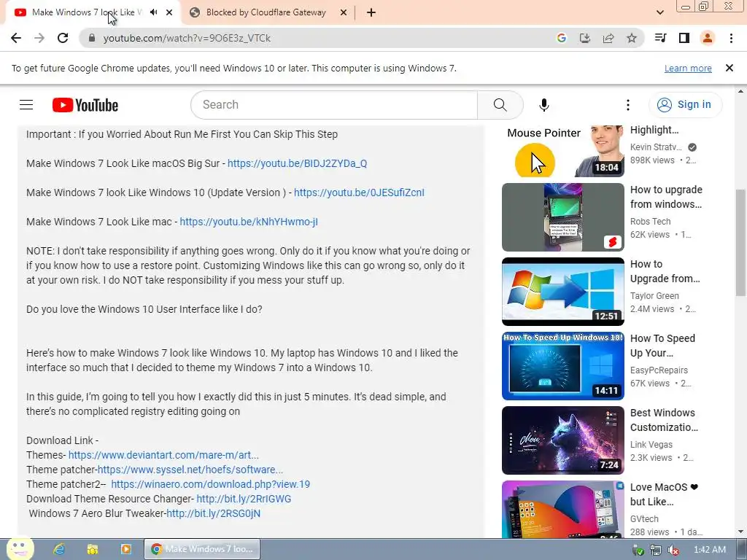747x560 pixels.
Task: Open the Windows 10 Update Version link
Action: tap(359, 192)
